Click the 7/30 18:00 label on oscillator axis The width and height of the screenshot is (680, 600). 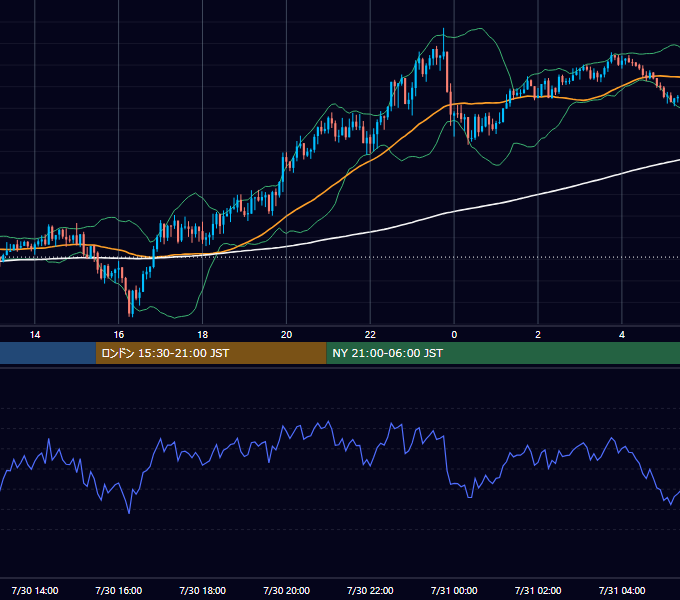(x=203, y=590)
